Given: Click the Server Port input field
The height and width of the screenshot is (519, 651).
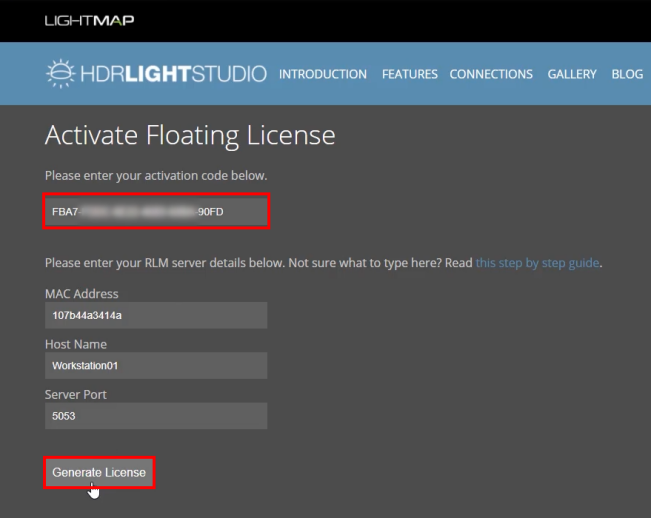Looking at the screenshot, I should tap(156, 416).
